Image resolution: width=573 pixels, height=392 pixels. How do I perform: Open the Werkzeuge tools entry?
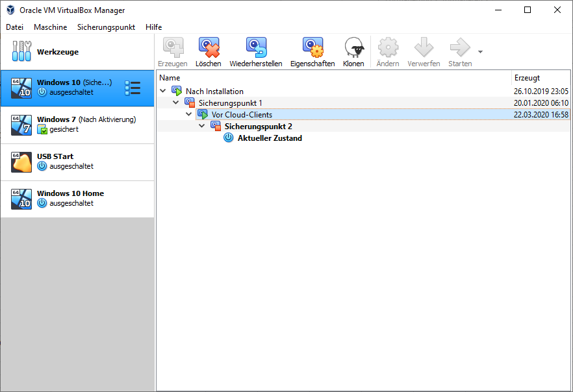point(57,52)
